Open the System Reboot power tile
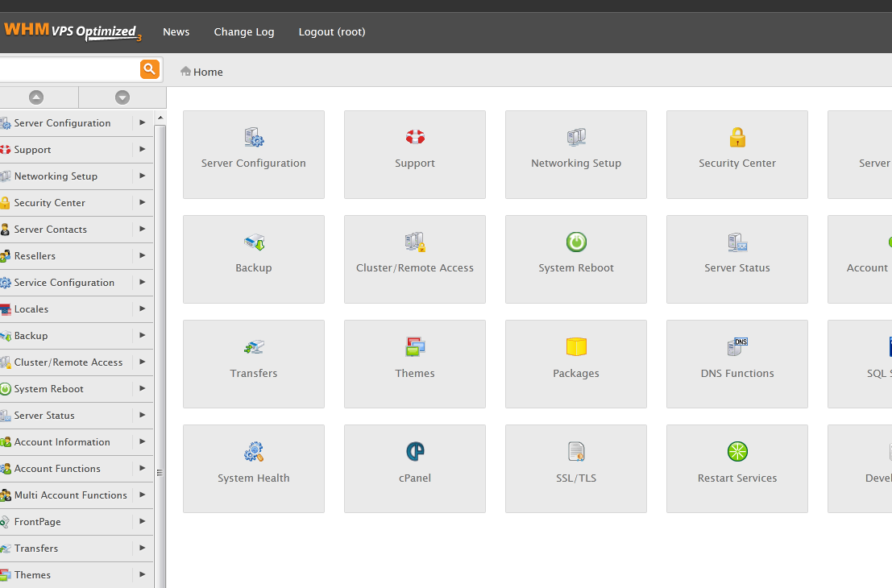This screenshot has width=892, height=588. (575, 259)
